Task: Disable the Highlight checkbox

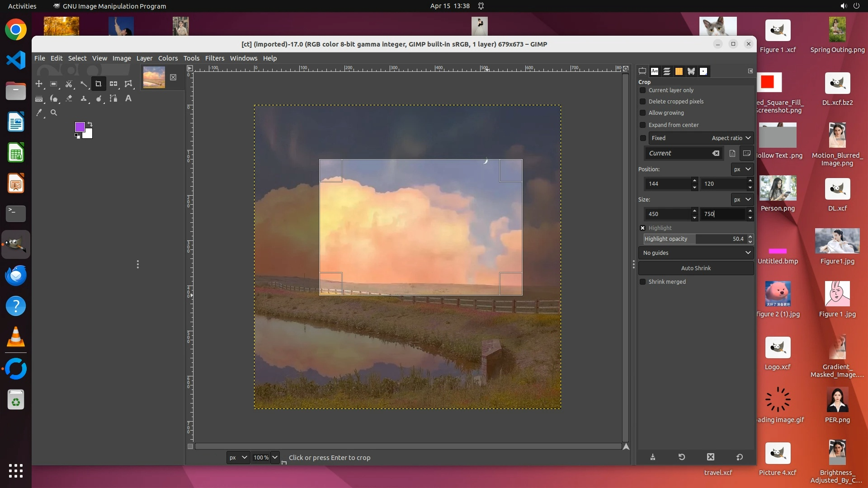Action: pyautogui.click(x=642, y=228)
